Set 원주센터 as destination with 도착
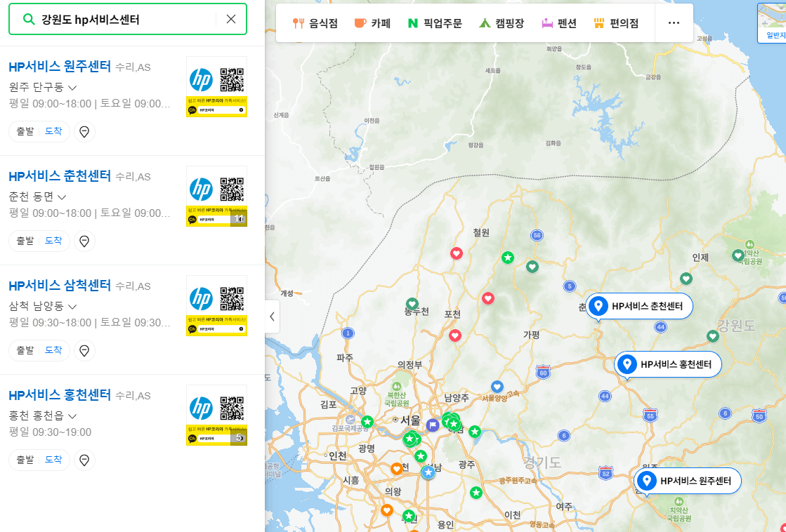The image size is (786, 532). point(53,131)
